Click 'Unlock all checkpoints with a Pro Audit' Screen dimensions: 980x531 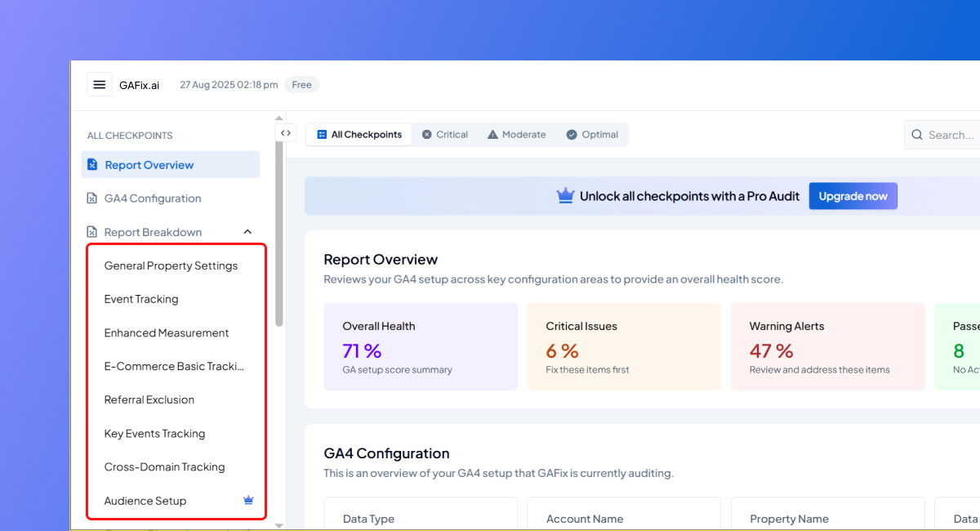coord(689,196)
